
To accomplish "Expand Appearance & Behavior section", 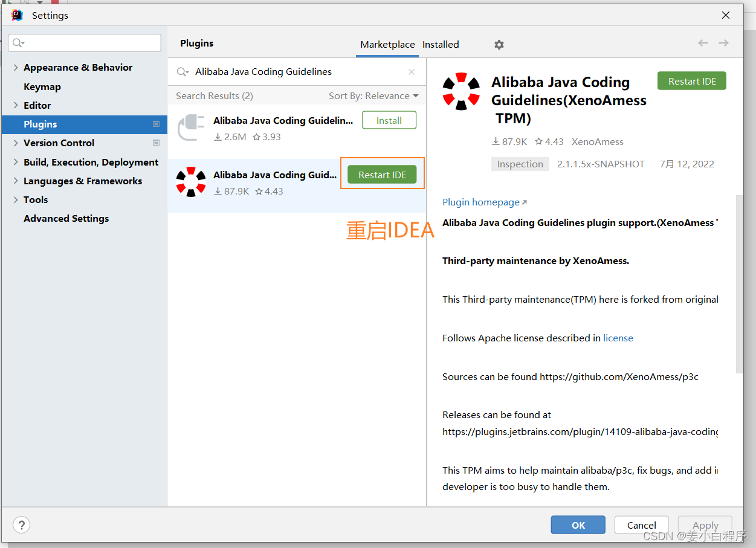I will [x=16, y=68].
